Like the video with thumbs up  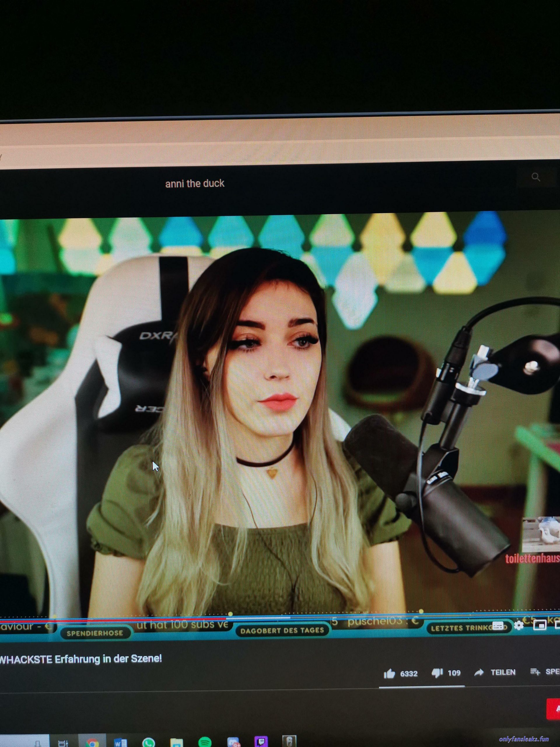click(389, 674)
